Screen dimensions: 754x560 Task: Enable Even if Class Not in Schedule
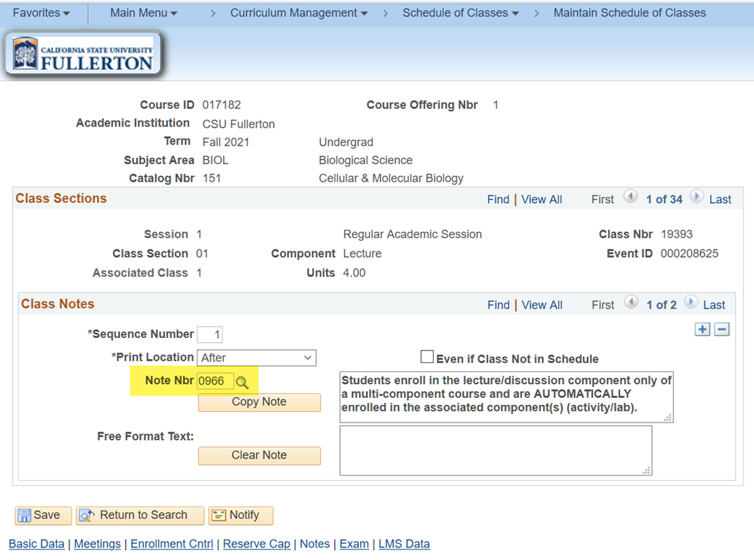[427, 358]
